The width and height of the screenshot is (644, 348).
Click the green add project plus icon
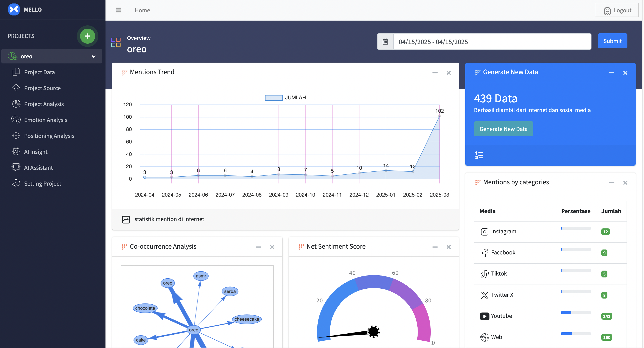(87, 36)
